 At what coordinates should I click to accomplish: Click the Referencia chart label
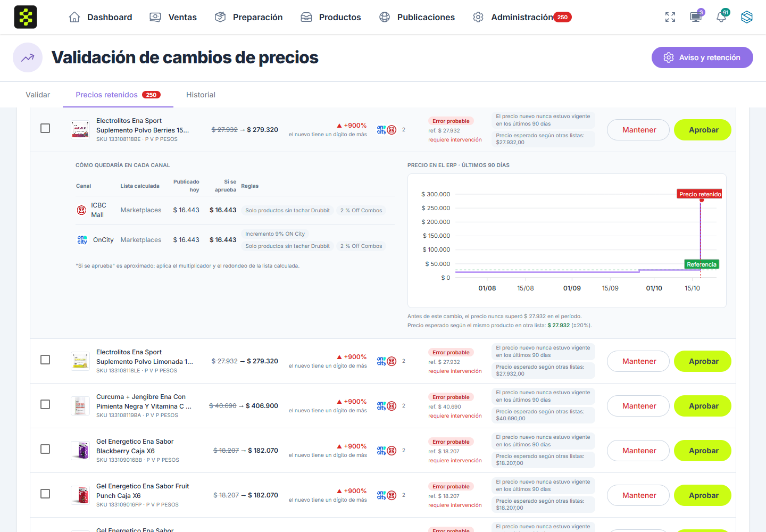(702, 264)
